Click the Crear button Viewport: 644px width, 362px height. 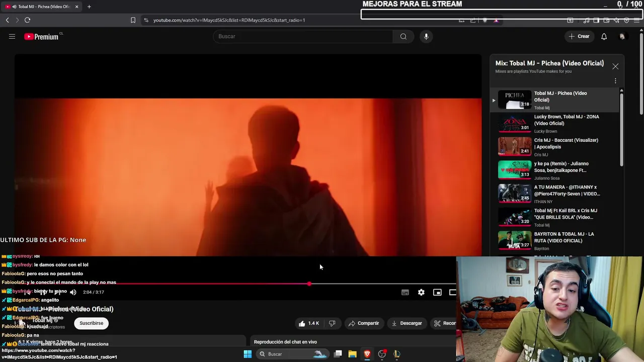tap(579, 36)
